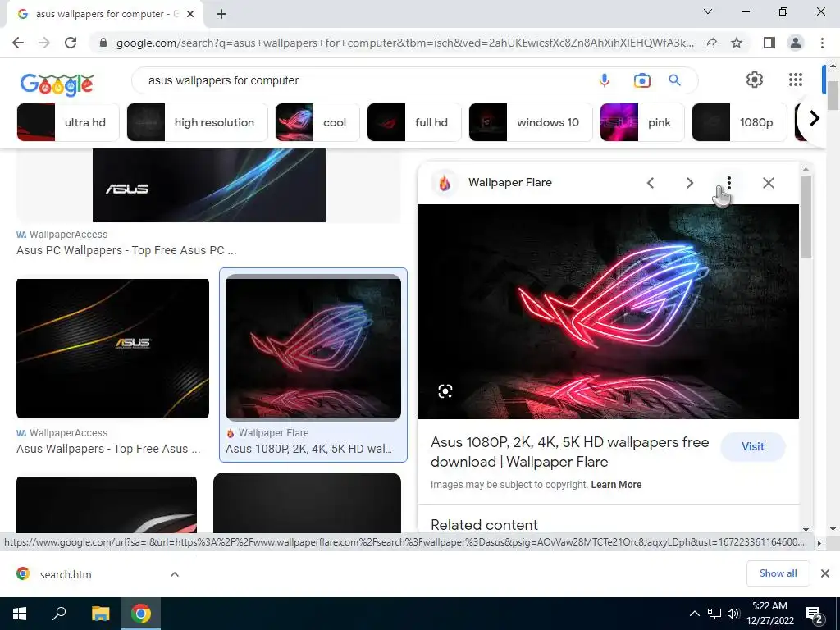Close the downloads bar
The height and width of the screenshot is (630, 840).
[x=825, y=573]
